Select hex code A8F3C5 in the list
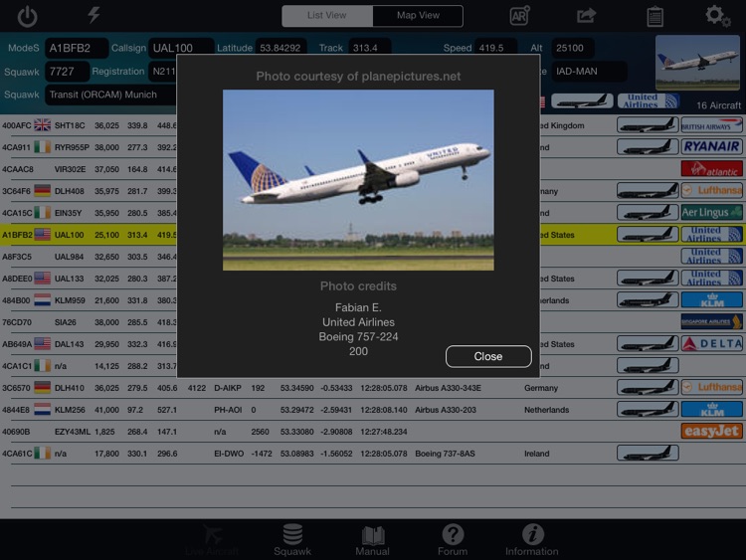The width and height of the screenshot is (746, 560). [17, 257]
